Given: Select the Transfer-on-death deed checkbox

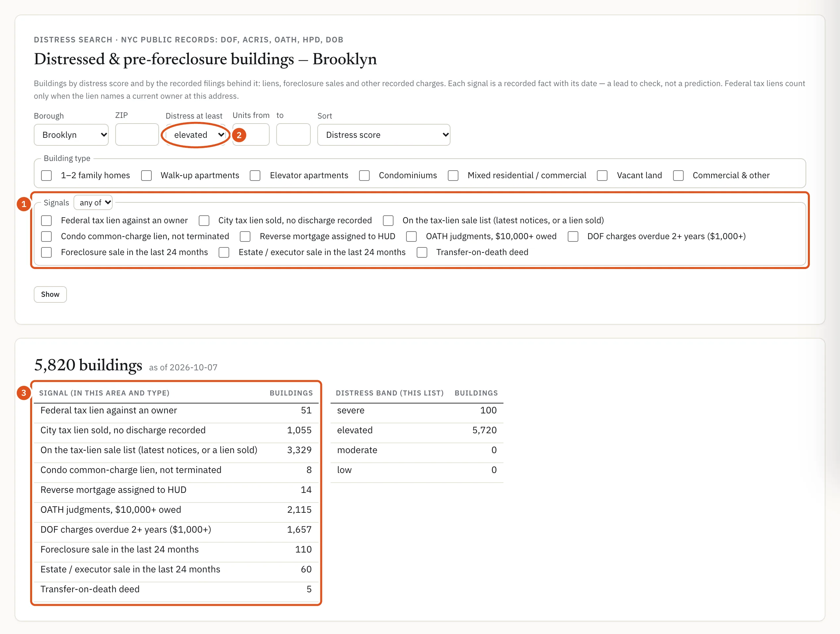Looking at the screenshot, I should (422, 253).
